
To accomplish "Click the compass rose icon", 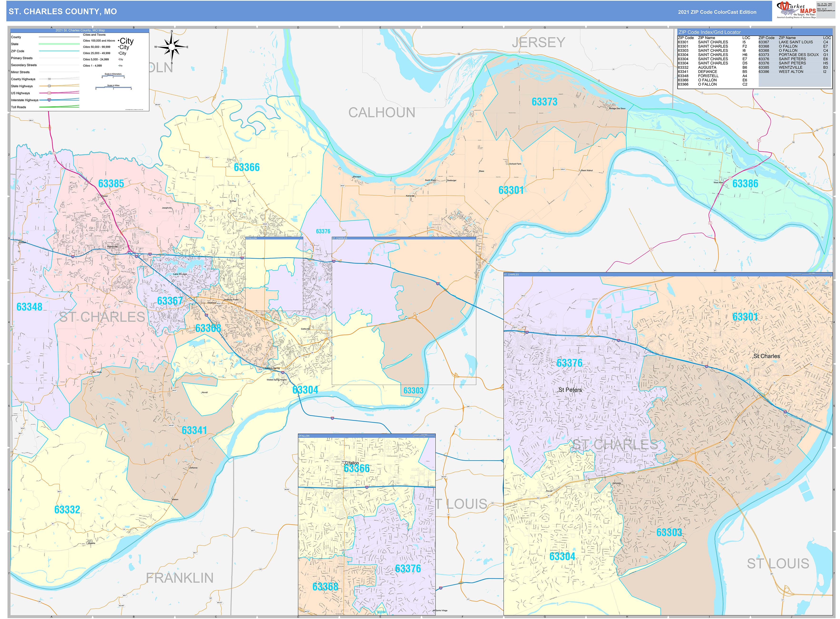I will pyautogui.click(x=172, y=47).
